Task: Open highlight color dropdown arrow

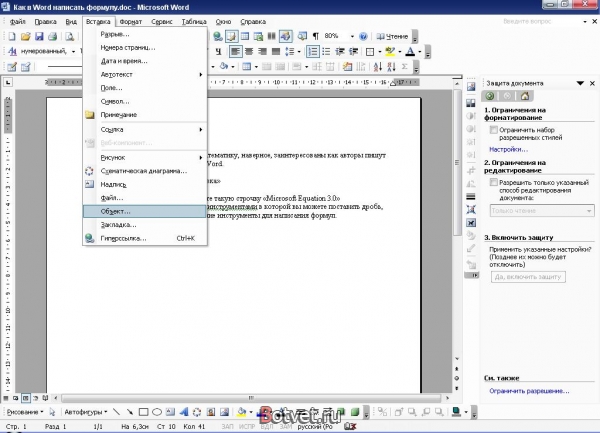Action: pos(400,51)
